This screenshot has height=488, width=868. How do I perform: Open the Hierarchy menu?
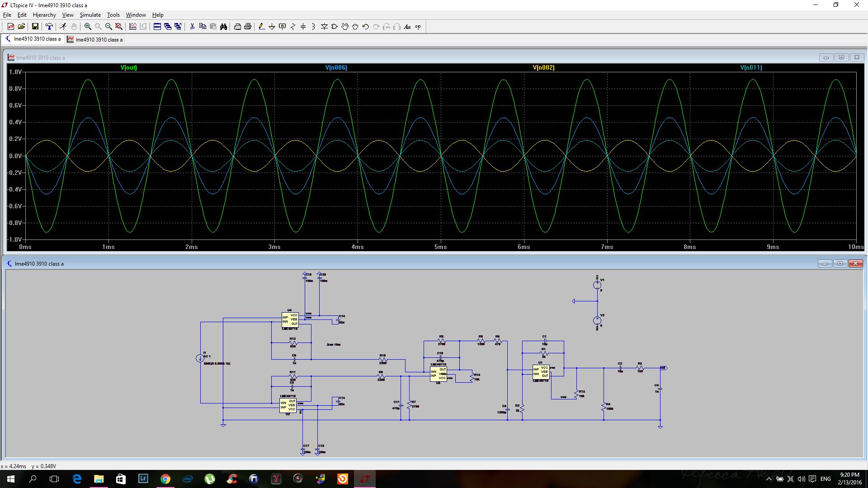[x=44, y=15]
